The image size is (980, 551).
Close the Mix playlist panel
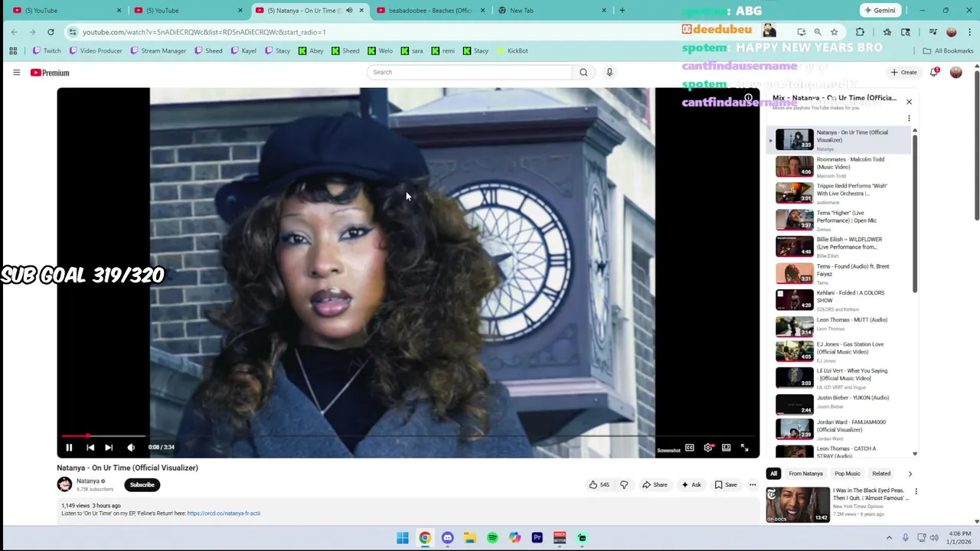[909, 102]
